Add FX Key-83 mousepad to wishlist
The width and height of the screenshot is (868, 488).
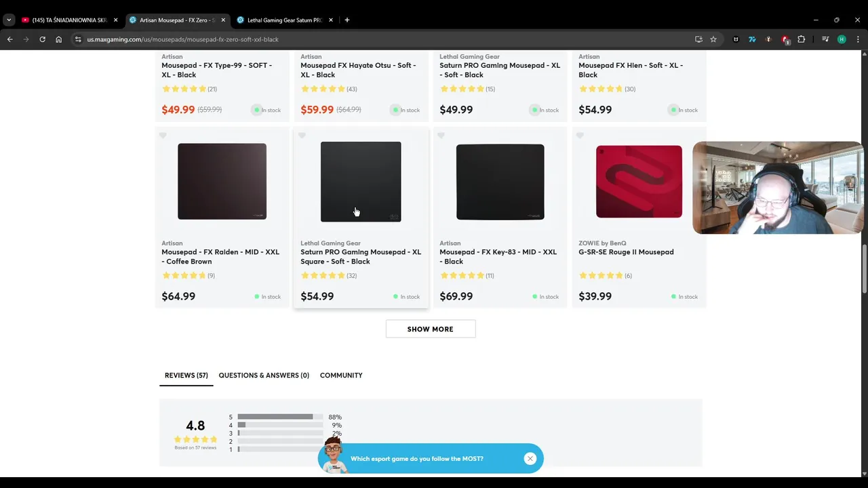[x=441, y=136]
